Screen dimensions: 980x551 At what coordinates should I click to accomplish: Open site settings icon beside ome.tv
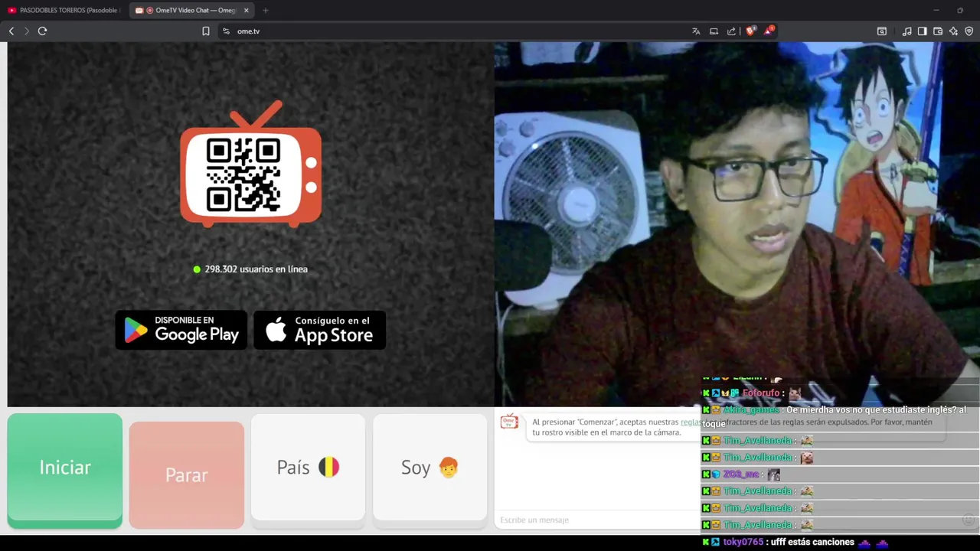(226, 31)
